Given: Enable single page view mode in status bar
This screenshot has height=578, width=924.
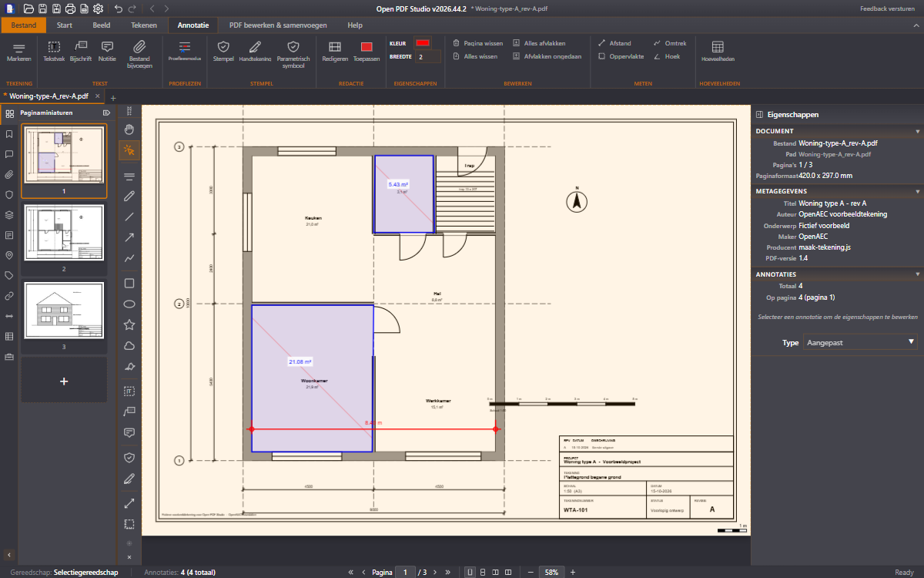Looking at the screenshot, I should [x=469, y=573].
